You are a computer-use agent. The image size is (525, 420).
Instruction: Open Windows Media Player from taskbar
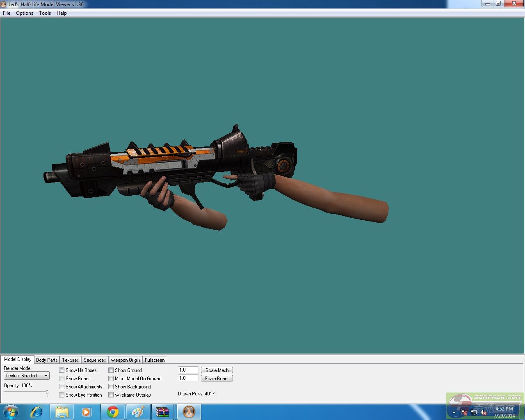coord(87,412)
